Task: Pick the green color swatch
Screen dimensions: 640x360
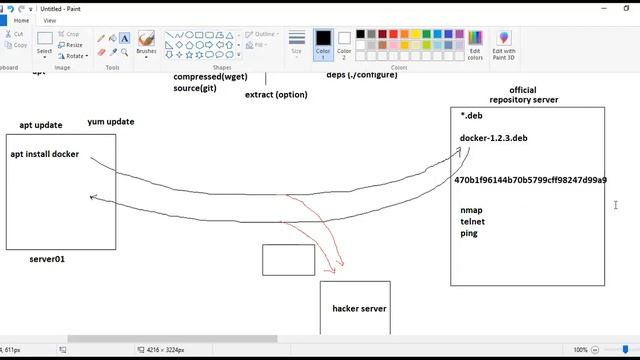Action: pyautogui.click(x=427, y=34)
